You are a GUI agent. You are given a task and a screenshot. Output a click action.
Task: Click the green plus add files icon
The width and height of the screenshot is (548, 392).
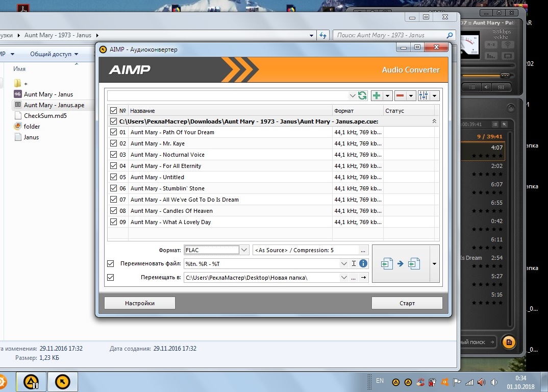(x=377, y=95)
